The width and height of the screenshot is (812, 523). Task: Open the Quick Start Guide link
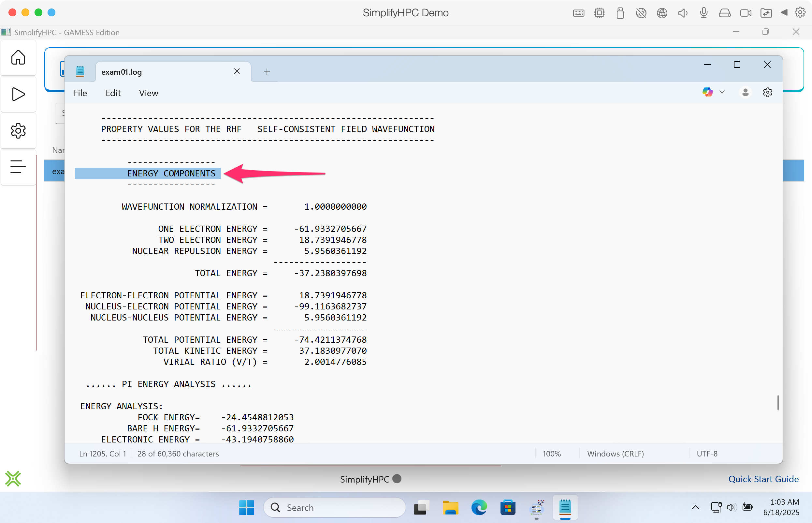[763, 479]
